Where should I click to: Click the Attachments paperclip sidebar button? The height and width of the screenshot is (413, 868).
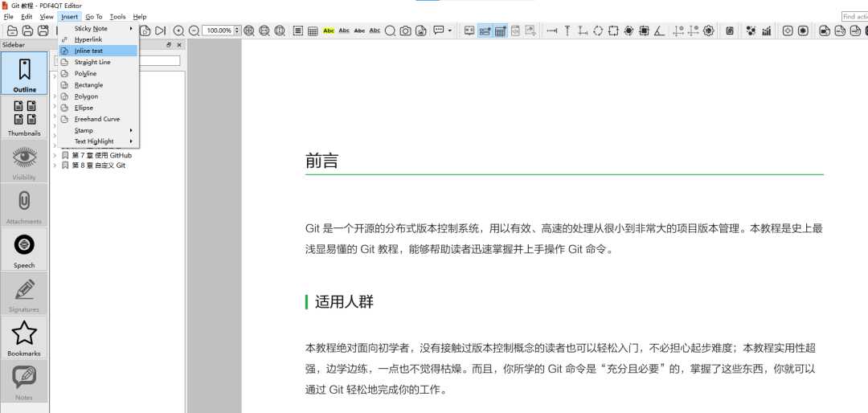point(24,206)
